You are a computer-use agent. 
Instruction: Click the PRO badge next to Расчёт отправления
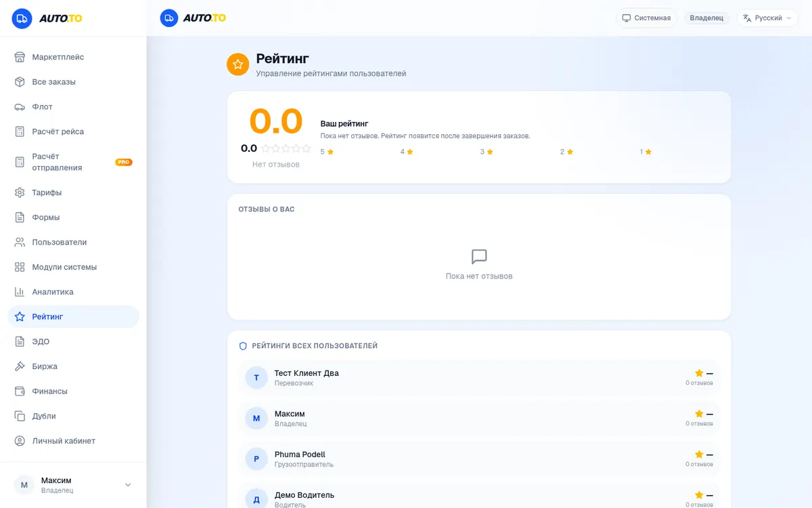click(124, 162)
